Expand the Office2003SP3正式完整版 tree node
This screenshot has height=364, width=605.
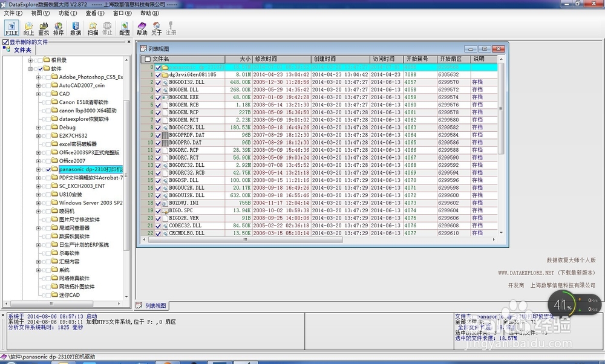[38, 153]
